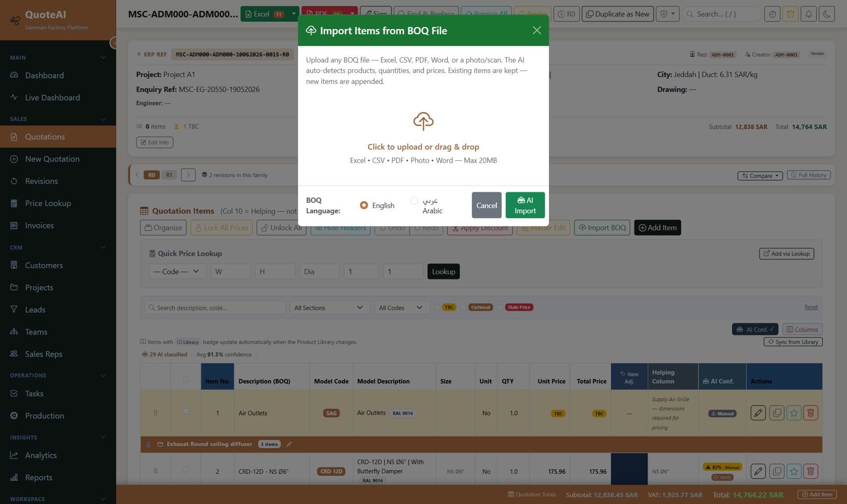Open shield dropdown in top toolbar

(x=668, y=14)
